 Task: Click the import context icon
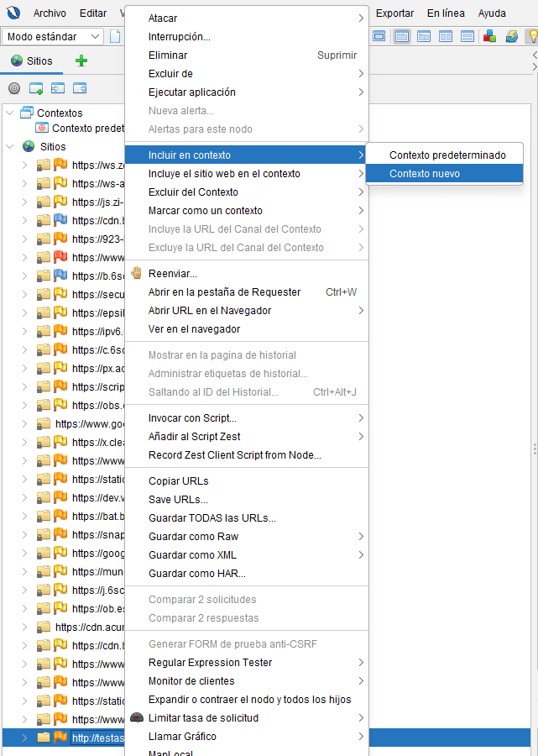pyautogui.click(x=58, y=88)
